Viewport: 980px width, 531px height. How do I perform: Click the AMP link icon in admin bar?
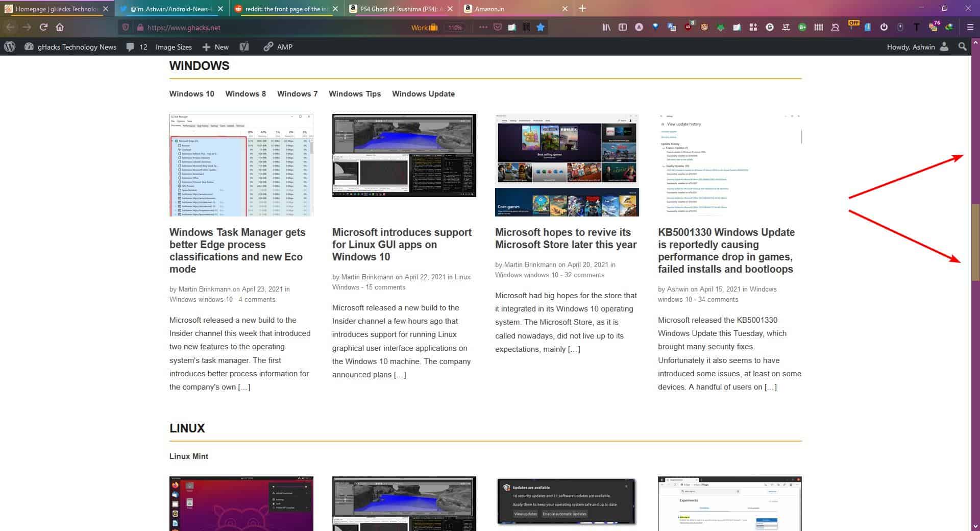268,47
